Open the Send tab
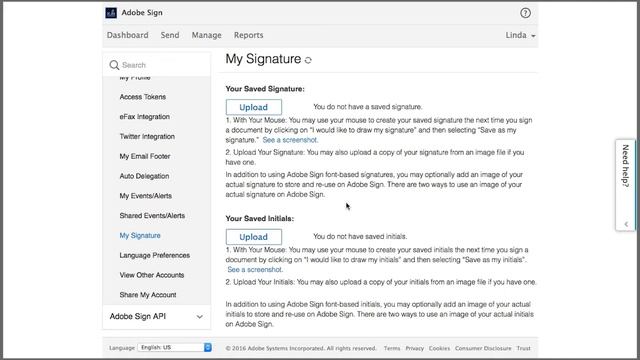The image size is (640, 360). [x=170, y=35]
